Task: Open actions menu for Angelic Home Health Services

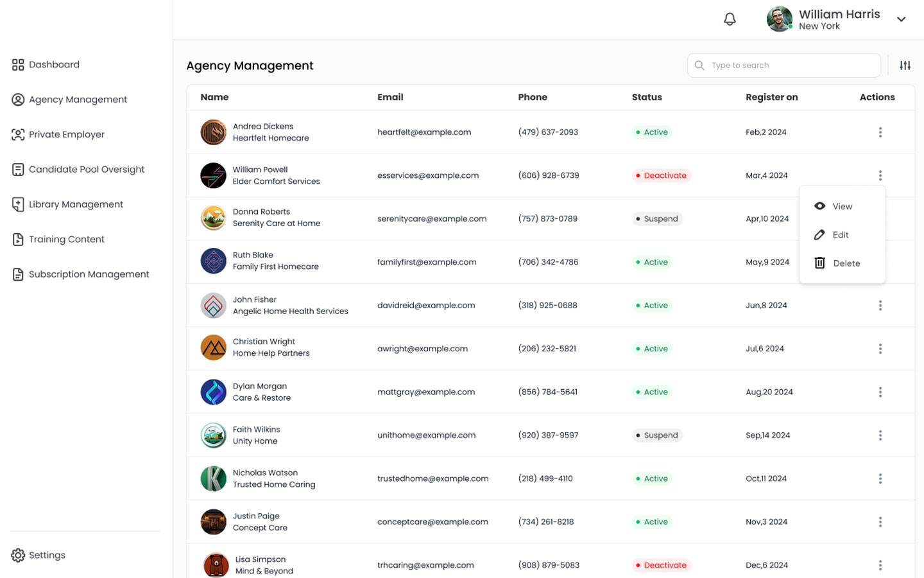Action: click(880, 306)
